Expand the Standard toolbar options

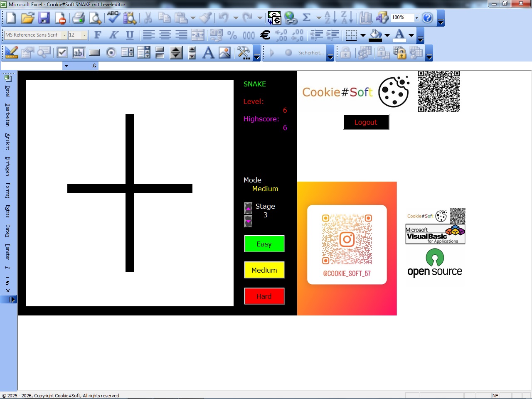(441, 19)
